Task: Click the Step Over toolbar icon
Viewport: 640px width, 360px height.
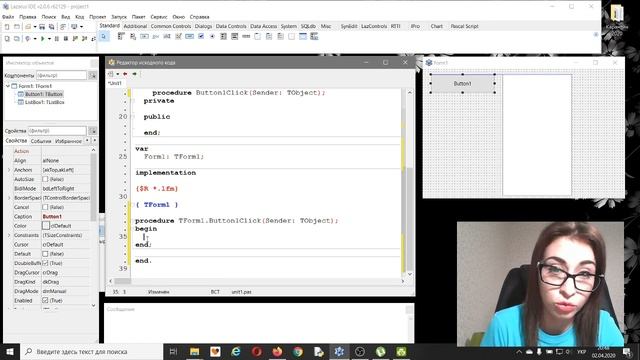Action: pyautogui.click(x=84, y=38)
